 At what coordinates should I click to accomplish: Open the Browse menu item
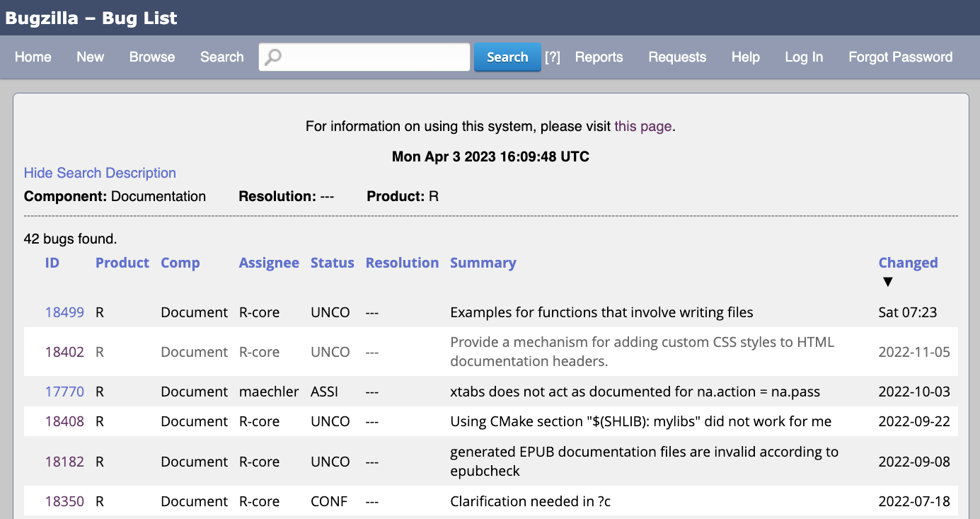tap(152, 57)
